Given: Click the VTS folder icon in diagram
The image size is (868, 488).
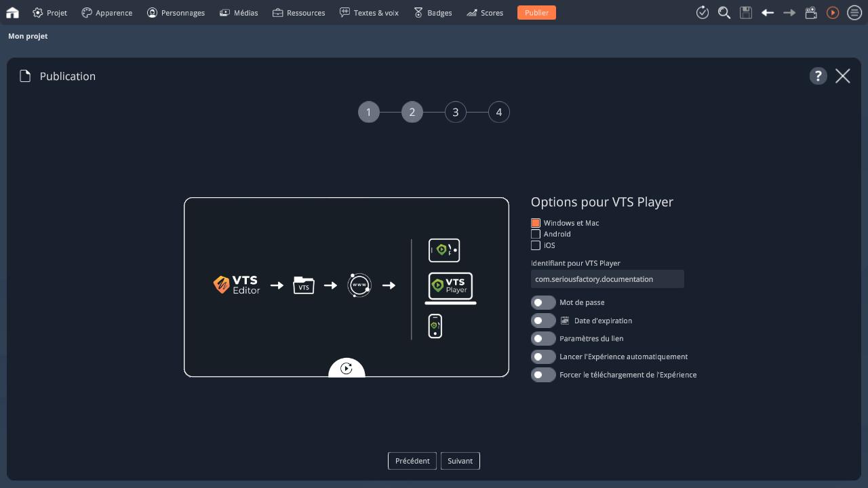Looking at the screenshot, I should click(x=304, y=285).
